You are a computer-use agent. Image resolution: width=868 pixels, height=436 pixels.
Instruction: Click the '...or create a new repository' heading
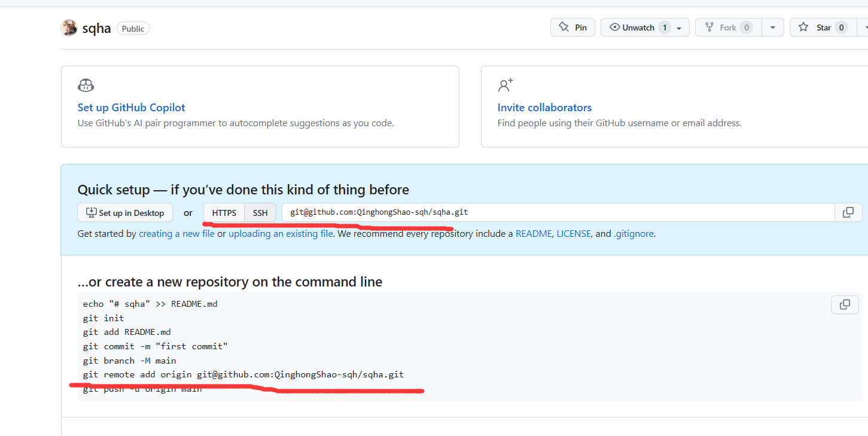pos(230,282)
